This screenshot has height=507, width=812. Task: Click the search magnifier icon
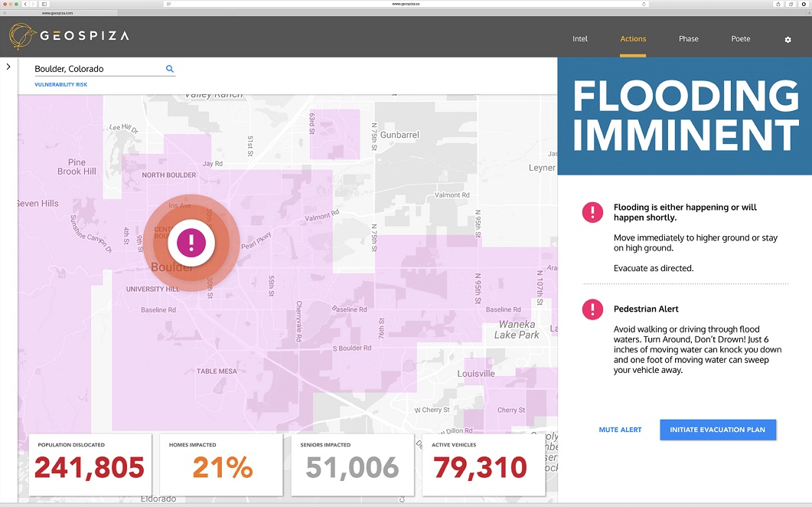(x=169, y=68)
